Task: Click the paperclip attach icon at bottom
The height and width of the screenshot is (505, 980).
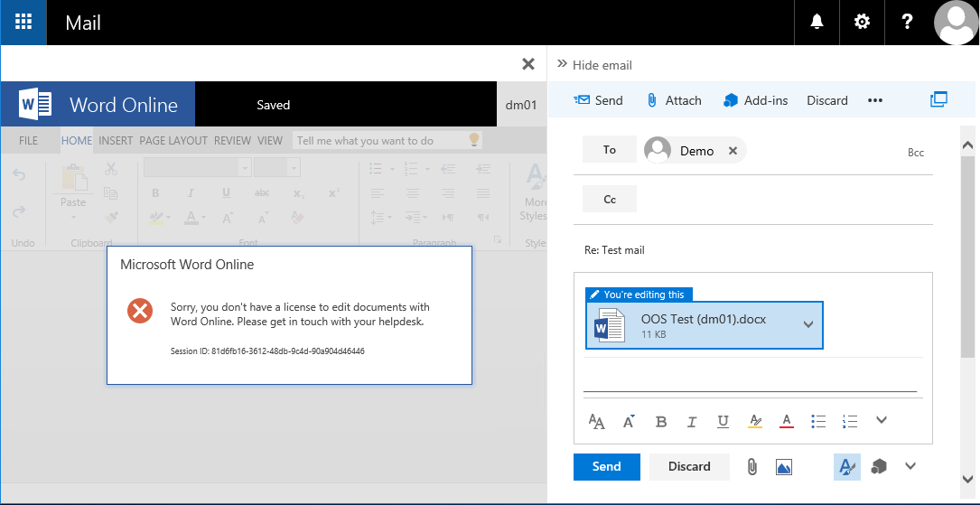Action: pyautogui.click(x=751, y=467)
